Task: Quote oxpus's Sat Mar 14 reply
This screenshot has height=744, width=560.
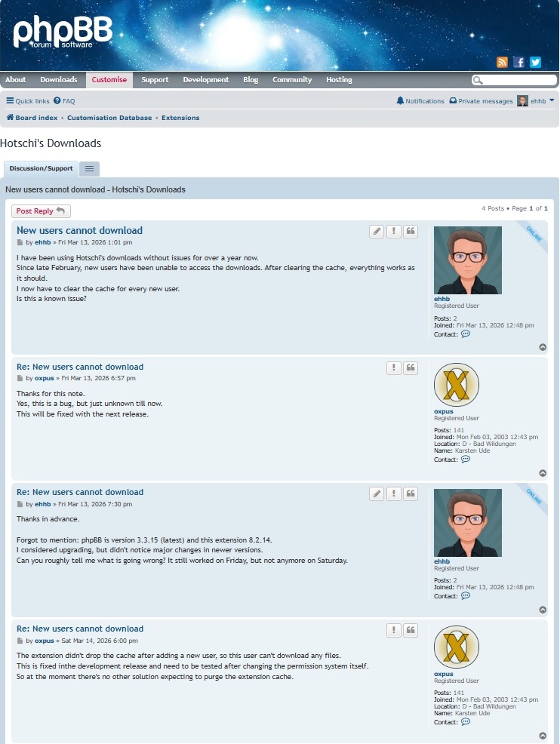Action: (x=411, y=630)
